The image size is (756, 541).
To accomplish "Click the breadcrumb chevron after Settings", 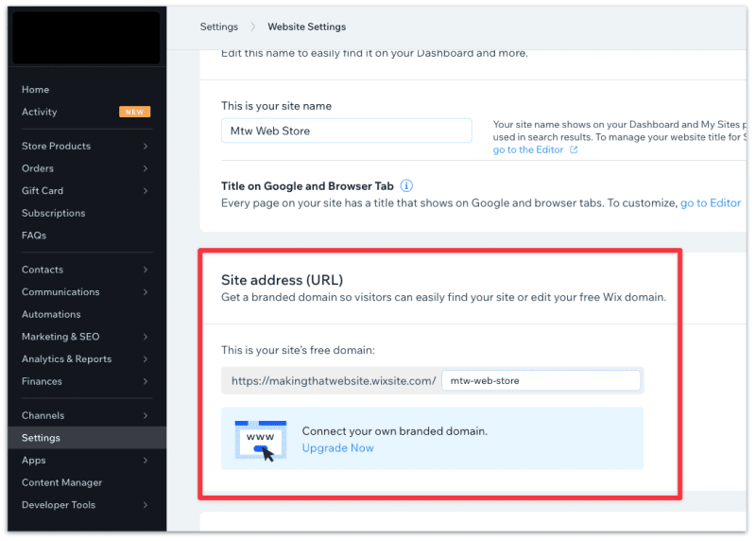I will pyautogui.click(x=252, y=26).
